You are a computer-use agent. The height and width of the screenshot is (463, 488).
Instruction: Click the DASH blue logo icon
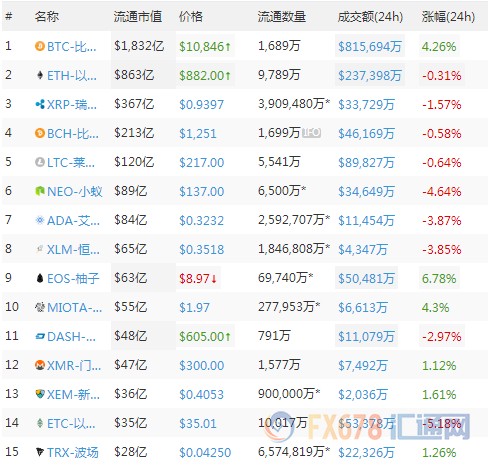point(40,336)
